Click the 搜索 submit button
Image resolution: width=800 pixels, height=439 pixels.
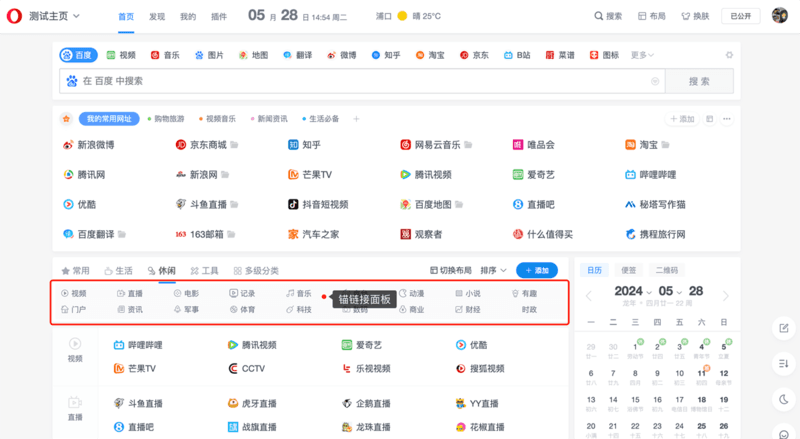pos(699,81)
